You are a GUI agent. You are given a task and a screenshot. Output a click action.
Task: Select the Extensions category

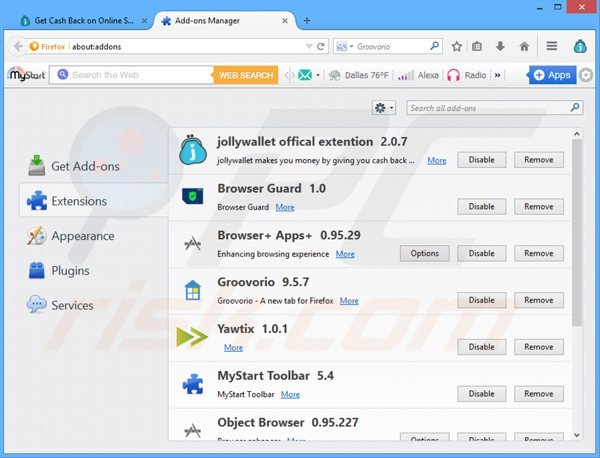[94, 200]
